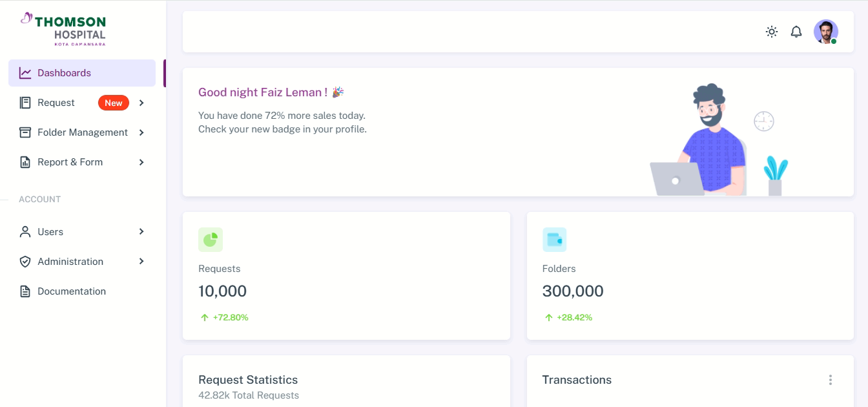Expand the Folder Management chevron
This screenshot has height=407, width=868.
(141, 132)
